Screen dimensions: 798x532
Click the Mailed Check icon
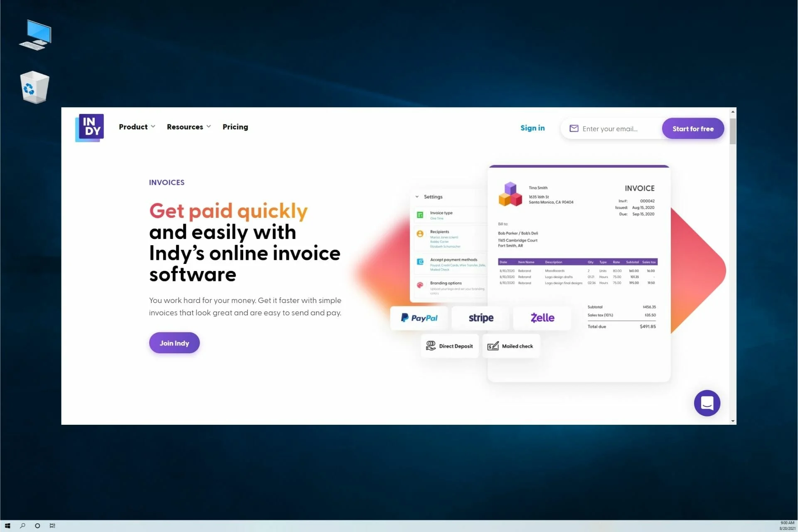[493, 345]
